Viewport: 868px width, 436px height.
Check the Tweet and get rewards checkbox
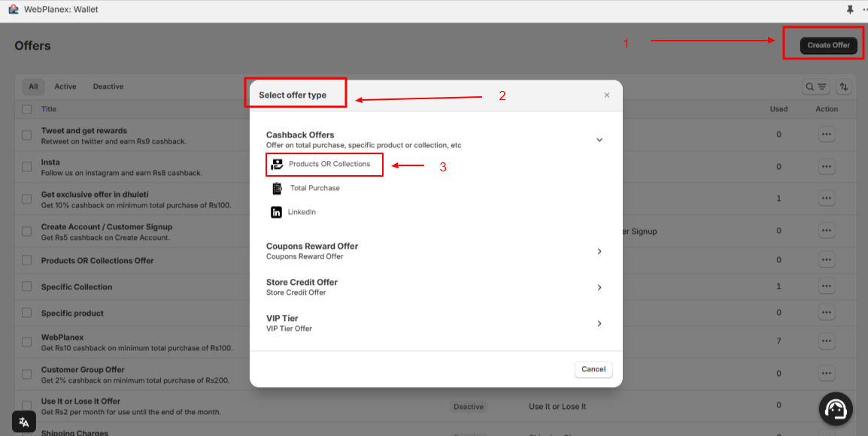[26, 135]
